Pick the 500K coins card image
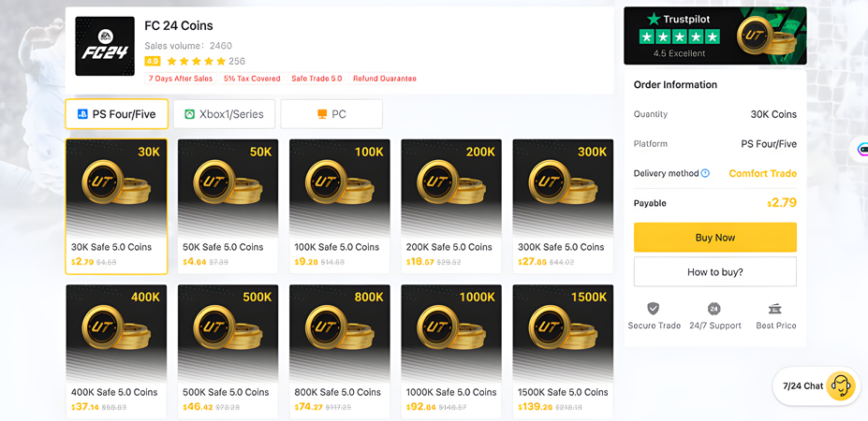The width and height of the screenshot is (868, 421). pyautogui.click(x=228, y=333)
